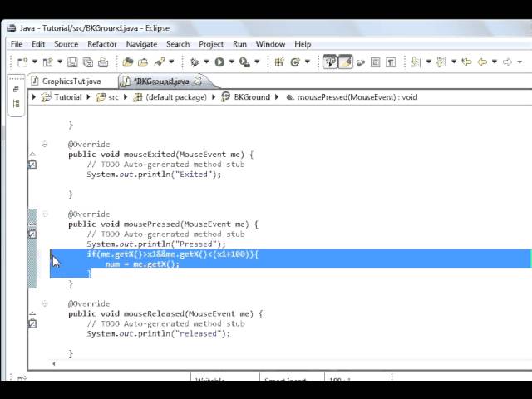Open the Run dropdown arrow
This screenshot has width=532, height=399.
(232, 62)
